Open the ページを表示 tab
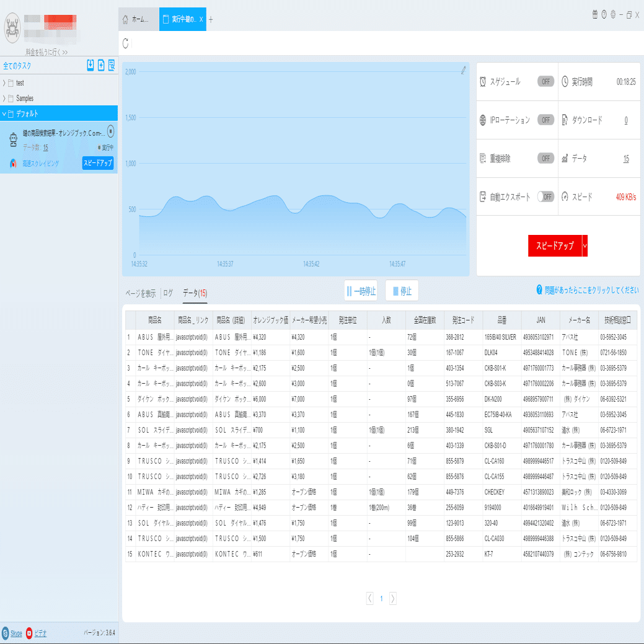This screenshot has height=644, width=644. pyautogui.click(x=141, y=293)
